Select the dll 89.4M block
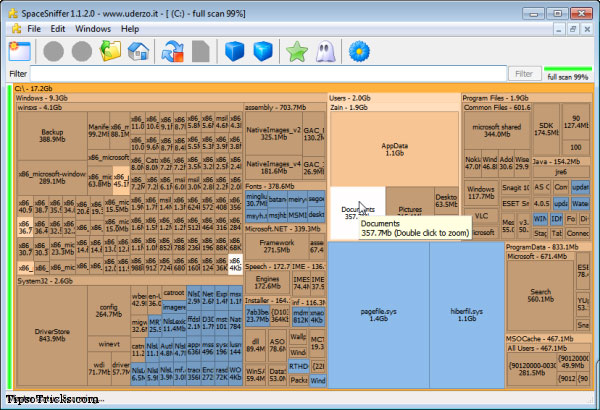Screen dimensions: 600x410 (255, 345)
